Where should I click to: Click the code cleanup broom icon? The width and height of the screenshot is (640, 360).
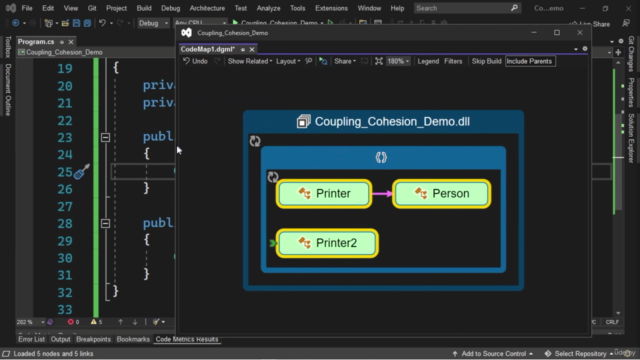(156, 322)
